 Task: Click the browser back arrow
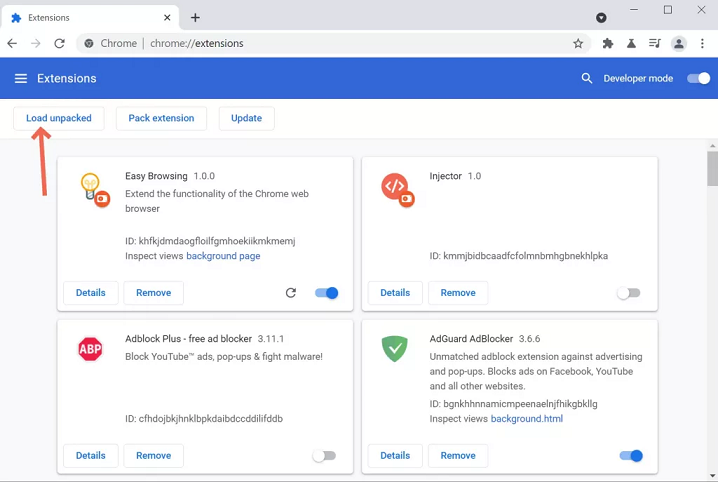pos(12,43)
